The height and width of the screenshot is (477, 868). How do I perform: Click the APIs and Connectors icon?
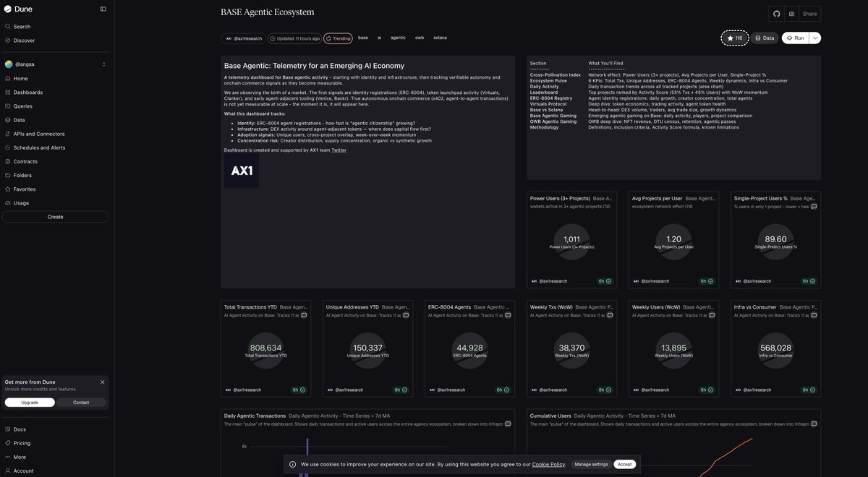(8, 134)
